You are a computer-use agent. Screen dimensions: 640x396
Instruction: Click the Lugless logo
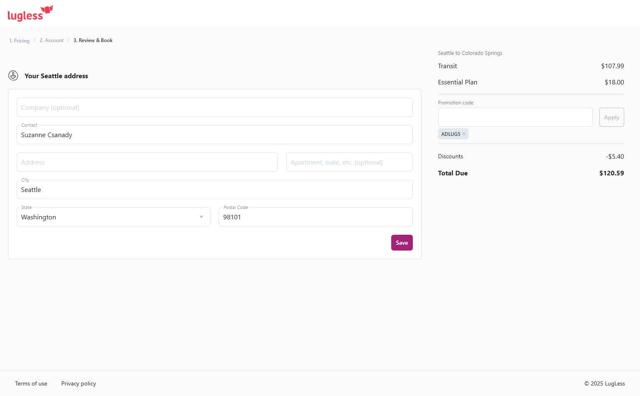(30, 13)
